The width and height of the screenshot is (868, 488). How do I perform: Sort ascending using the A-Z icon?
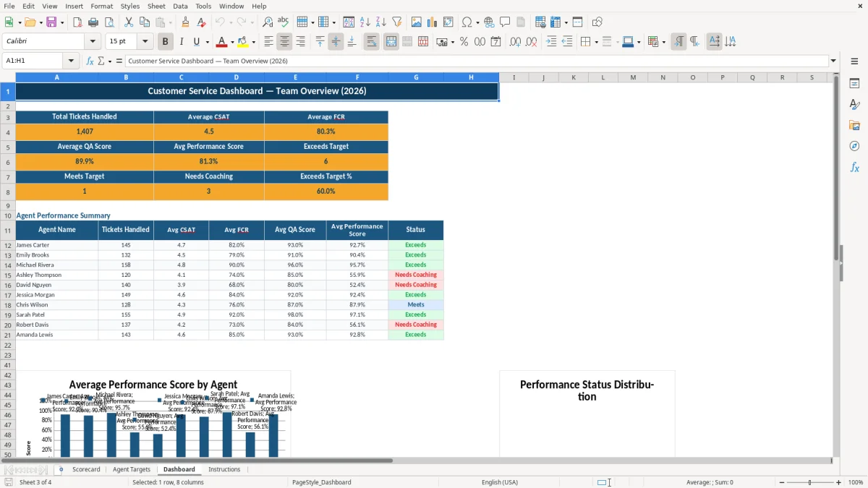pyautogui.click(x=365, y=22)
